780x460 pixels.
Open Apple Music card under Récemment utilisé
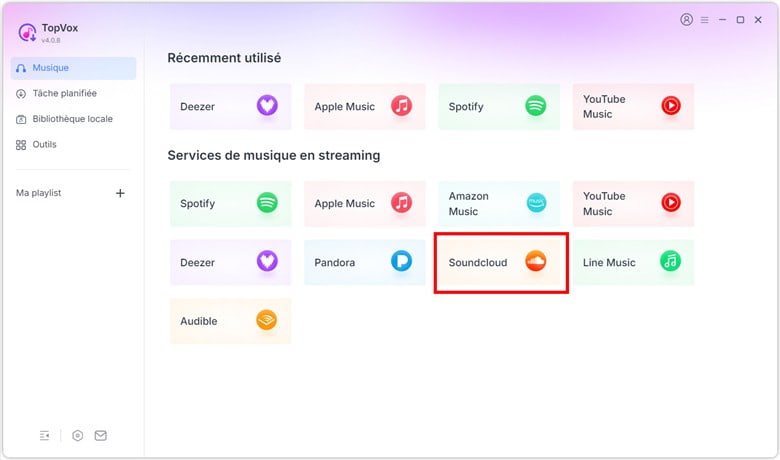point(365,106)
